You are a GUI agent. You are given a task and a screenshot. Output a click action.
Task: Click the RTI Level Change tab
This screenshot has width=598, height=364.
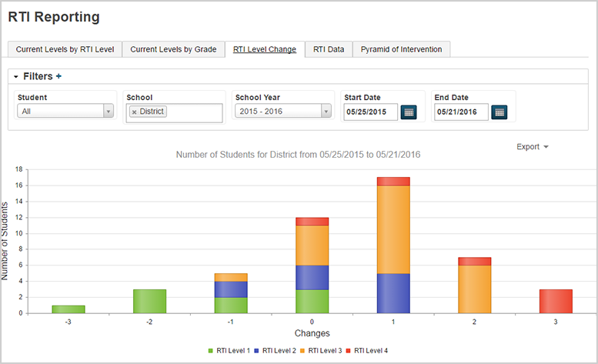(264, 49)
